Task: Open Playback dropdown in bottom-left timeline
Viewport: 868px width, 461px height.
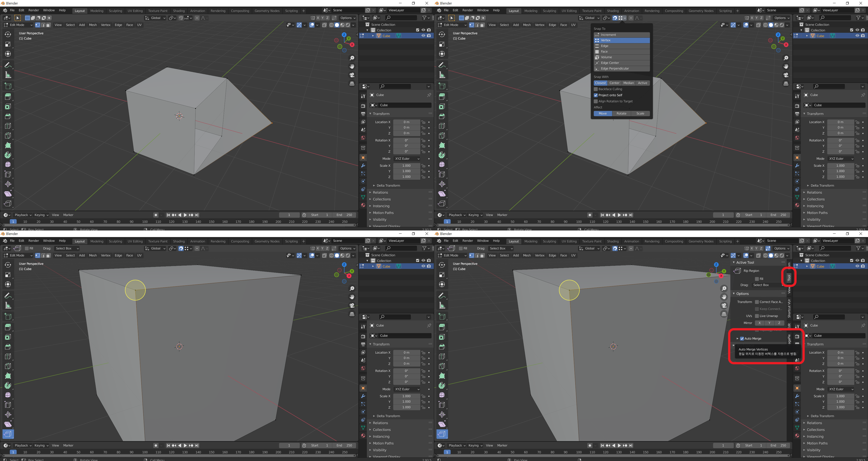Action: [x=23, y=445]
